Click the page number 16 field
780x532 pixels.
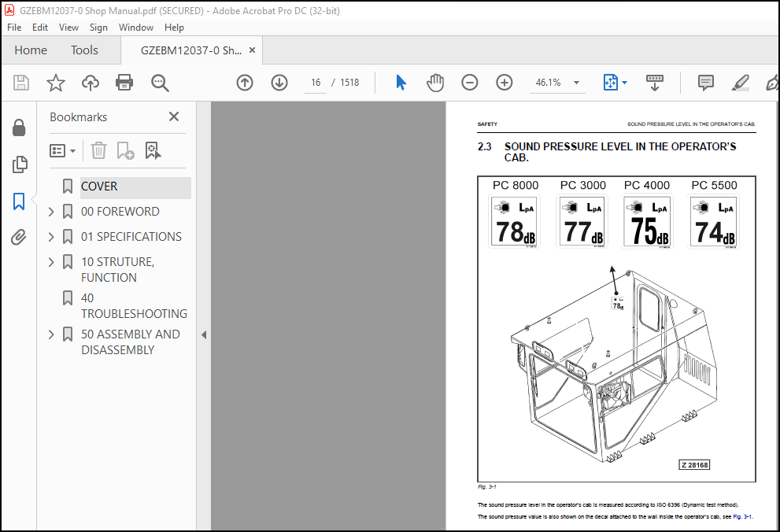(316, 83)
